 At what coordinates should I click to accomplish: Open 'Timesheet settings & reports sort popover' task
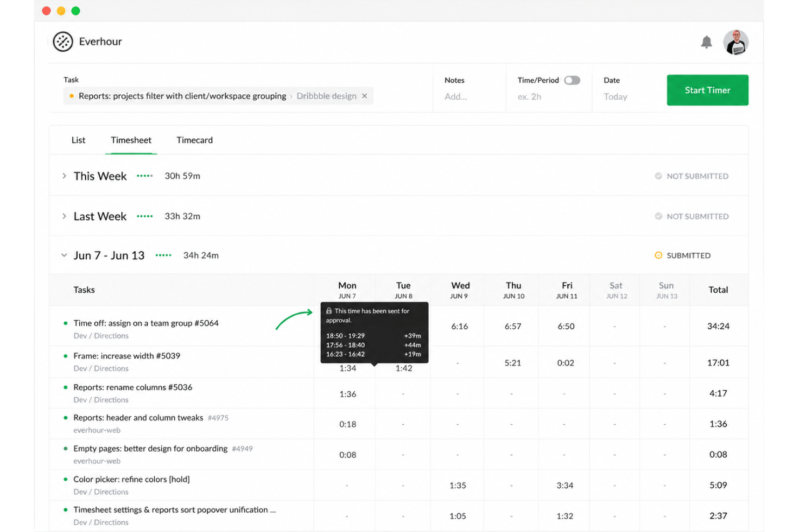pyautogui.click(x=175, y=510)
